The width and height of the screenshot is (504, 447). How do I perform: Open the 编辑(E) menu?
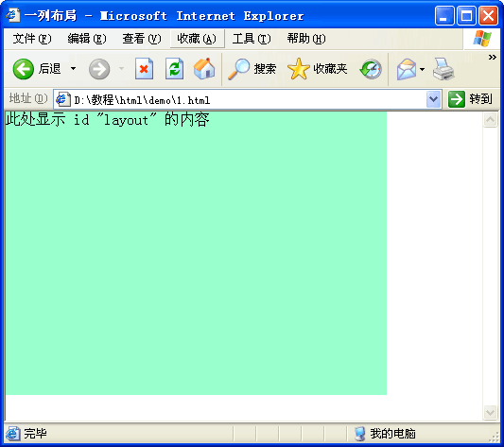tap(87, 39)
